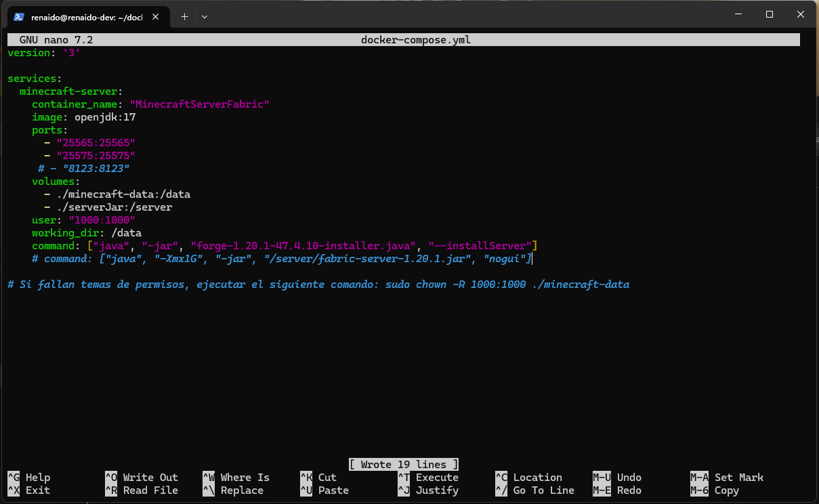Viewport: 819px width, 504px height.
Task: Click the "--installServer" argument
Action: tap(480, 246)
